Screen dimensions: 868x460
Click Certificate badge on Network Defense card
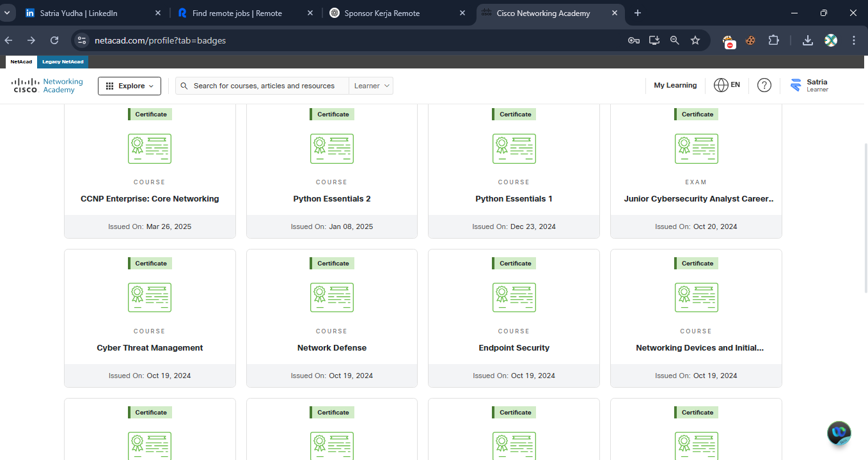pyautogui.click(x=332, y=263)
